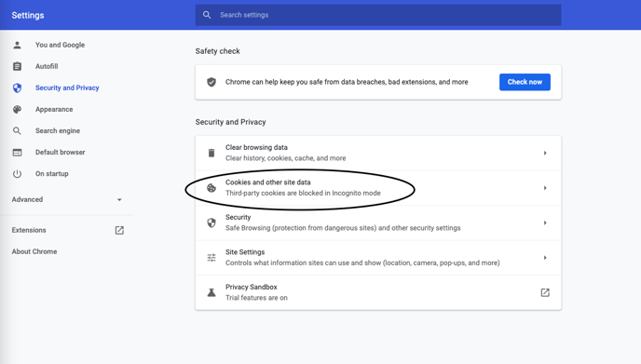Open On startup settings section

tap(52, 174)
